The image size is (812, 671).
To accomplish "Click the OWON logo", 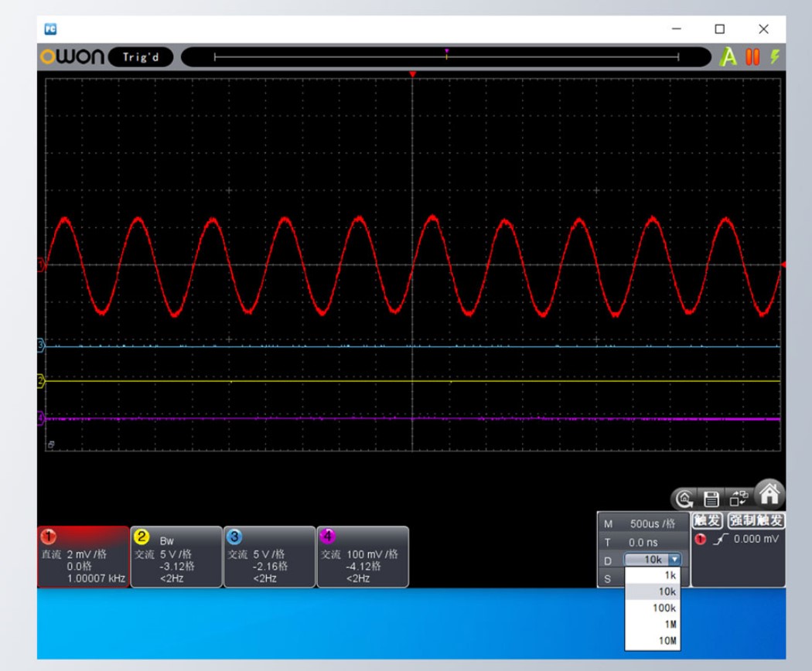I will pyautogui.click(x=73, y=56).
